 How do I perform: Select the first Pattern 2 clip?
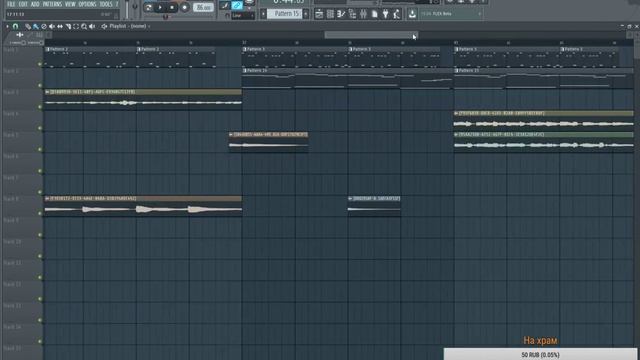pos(90,57)
